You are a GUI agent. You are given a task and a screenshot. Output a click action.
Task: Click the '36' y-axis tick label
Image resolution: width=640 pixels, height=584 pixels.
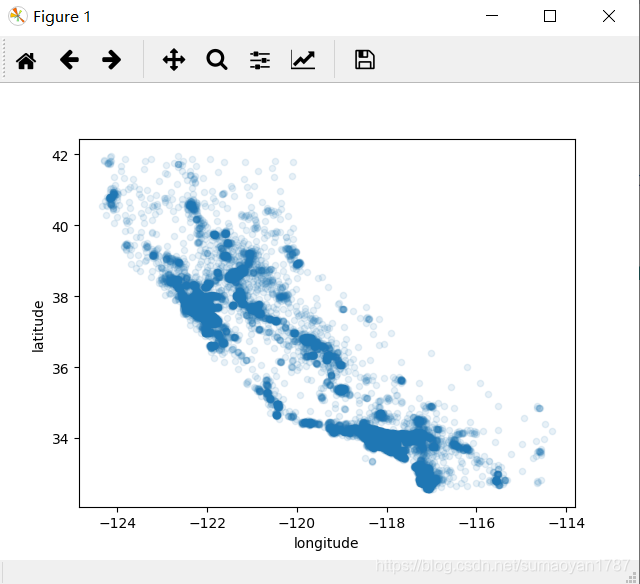(x=60, y=369)
